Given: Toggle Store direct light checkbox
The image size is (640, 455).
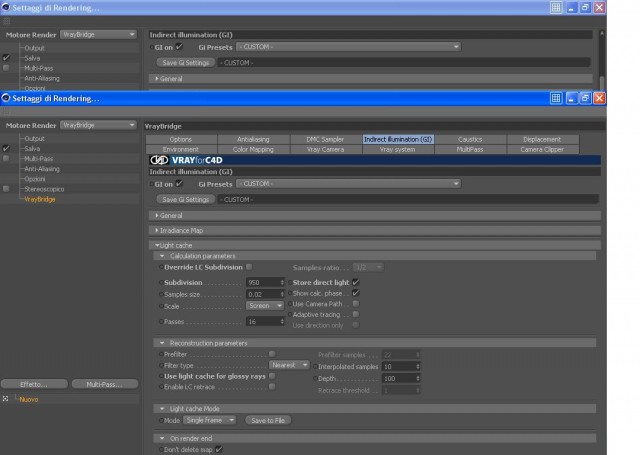Looking at the screenshot, I should coord(356,282).
